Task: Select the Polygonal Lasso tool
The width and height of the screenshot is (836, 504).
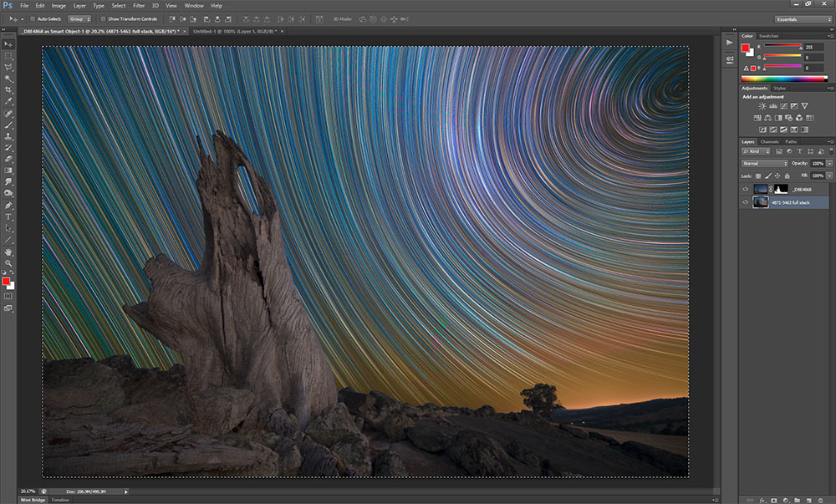Action: 8,67
